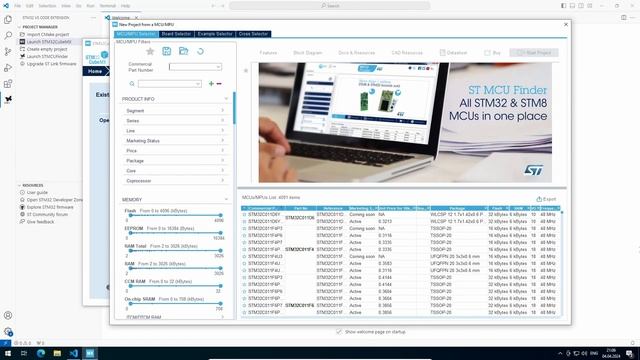This screenshot has height=360, width=640.
Task: Open Search view in activity bar
Action: [8, 36]
